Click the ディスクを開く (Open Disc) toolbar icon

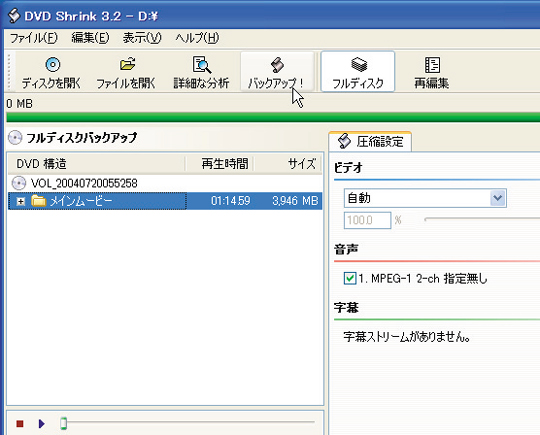click(x=53, y=65)
